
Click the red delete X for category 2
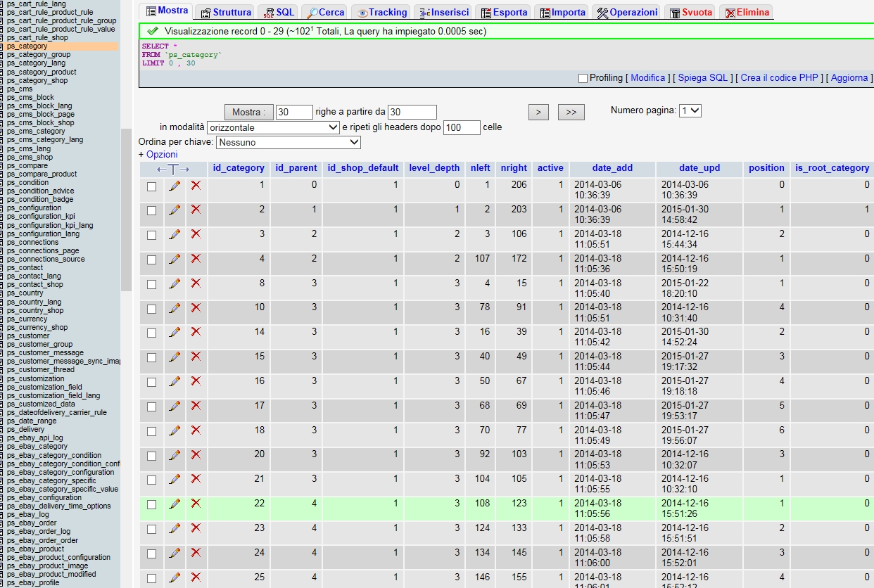196,210
